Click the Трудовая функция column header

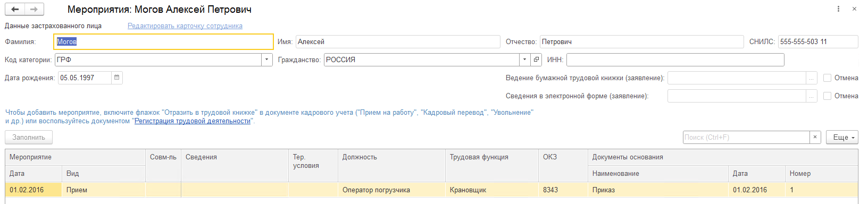(x=492, y=165)
